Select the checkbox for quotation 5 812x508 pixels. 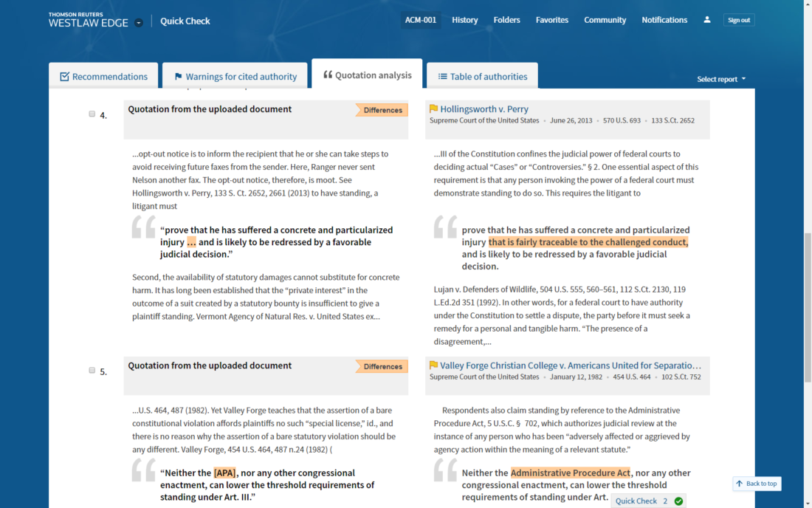tap(92, 370)
